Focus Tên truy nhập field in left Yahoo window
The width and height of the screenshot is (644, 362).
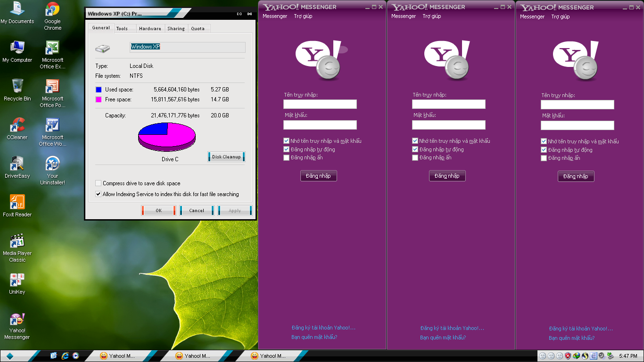tap(320, 104)
